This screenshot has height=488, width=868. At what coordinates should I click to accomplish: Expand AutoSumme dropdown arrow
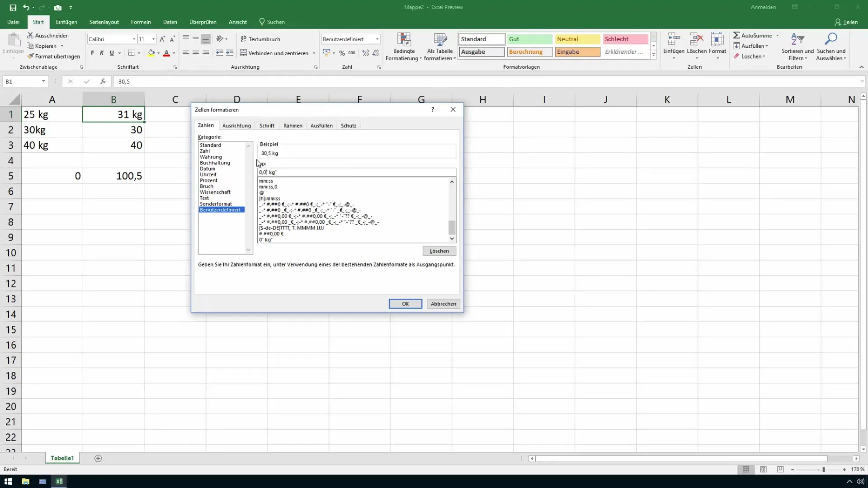click(x=778, y=35)
